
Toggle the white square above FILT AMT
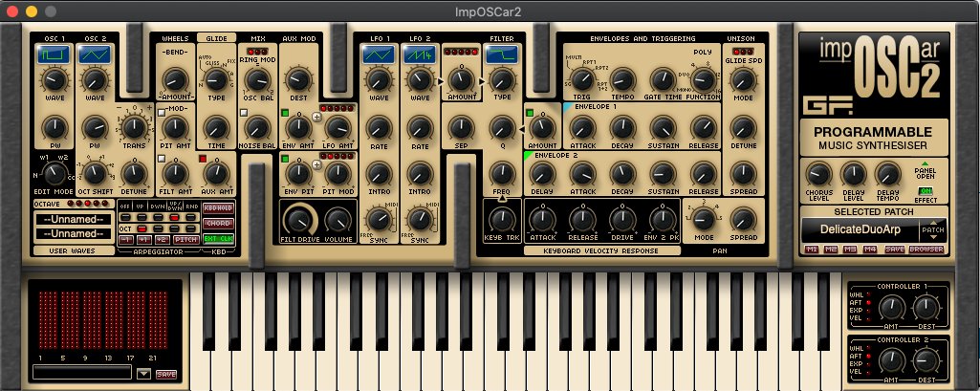pos(162,160)
